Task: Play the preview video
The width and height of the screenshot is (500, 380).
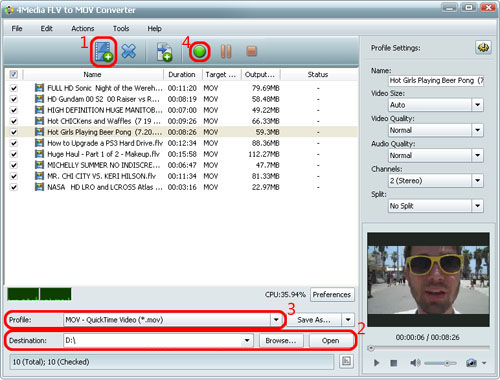Action: click(x=376, y=363)
